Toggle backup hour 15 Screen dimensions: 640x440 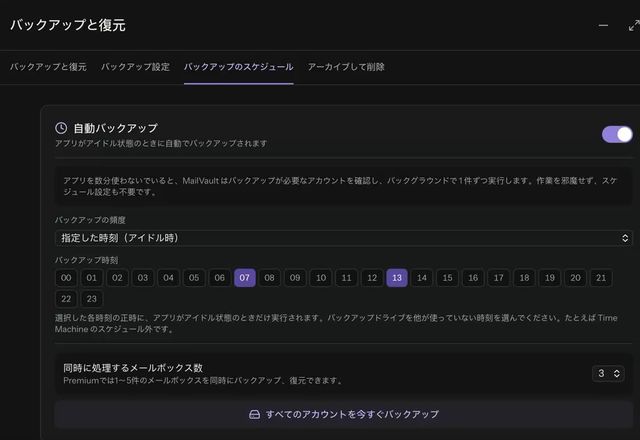click(x=447, y=278)
